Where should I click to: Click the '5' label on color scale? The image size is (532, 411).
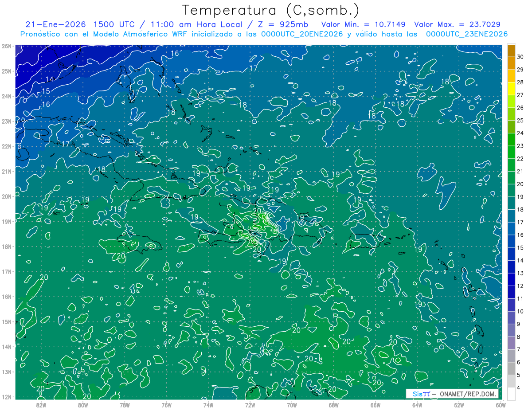(519, 375)
